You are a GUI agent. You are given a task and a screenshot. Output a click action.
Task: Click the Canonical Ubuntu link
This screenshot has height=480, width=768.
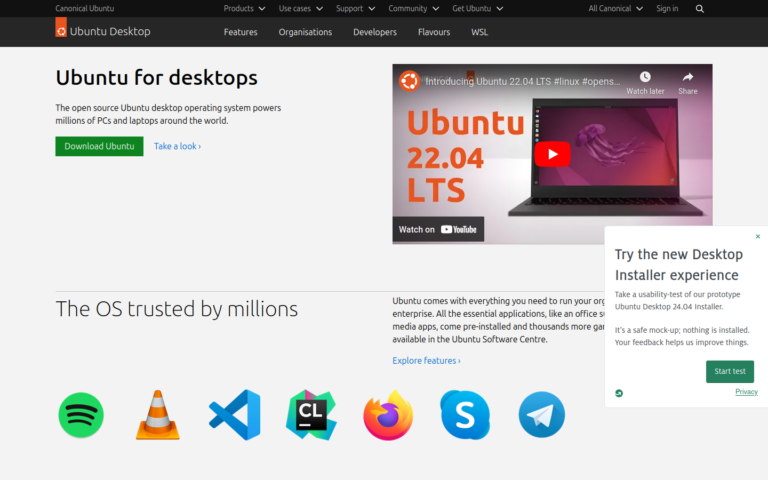pos(85,8)
